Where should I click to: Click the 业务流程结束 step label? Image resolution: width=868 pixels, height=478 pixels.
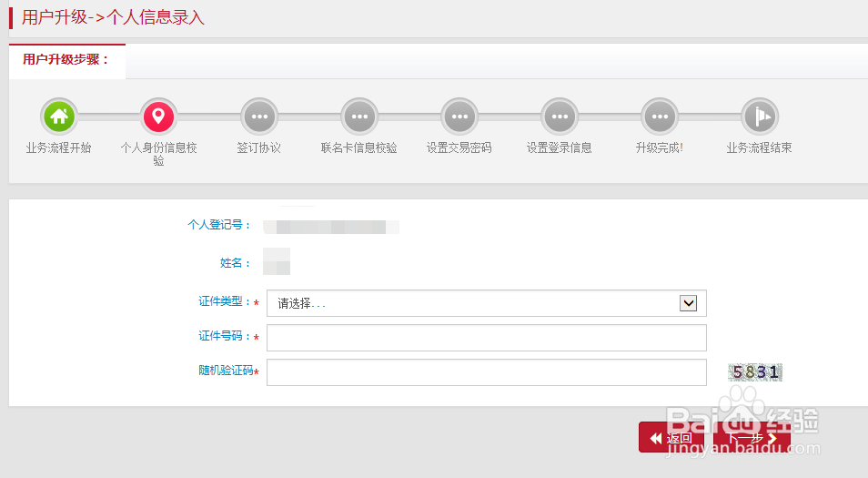[760, 147]
